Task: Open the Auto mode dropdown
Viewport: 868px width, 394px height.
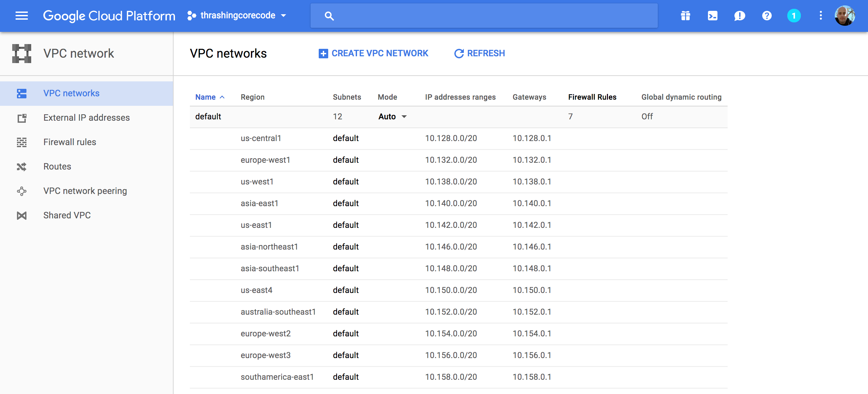Action: click(393, 117)
